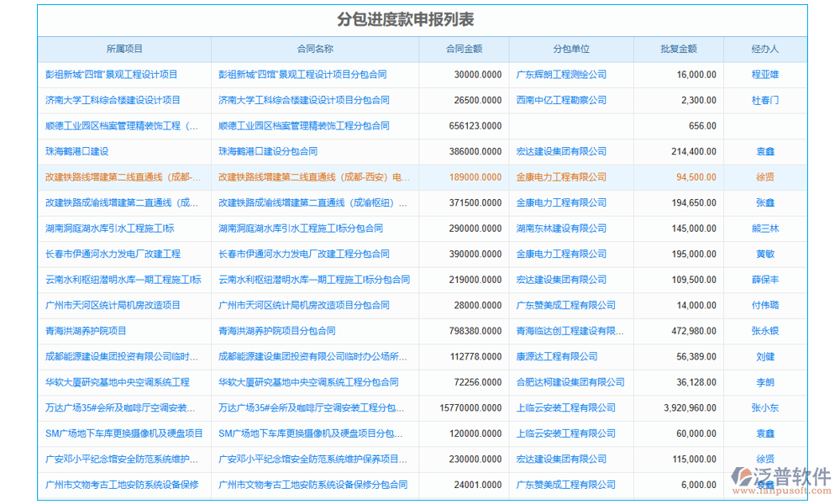The image size is (840, 504).
Task: Click 合肥达柯建设集团有限公司 subcontractor link
Action: (570, 383)
